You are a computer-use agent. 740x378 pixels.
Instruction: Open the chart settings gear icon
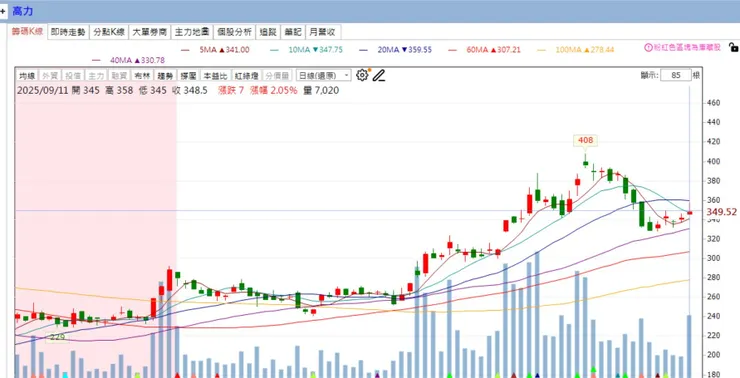[x=362, y=75]
